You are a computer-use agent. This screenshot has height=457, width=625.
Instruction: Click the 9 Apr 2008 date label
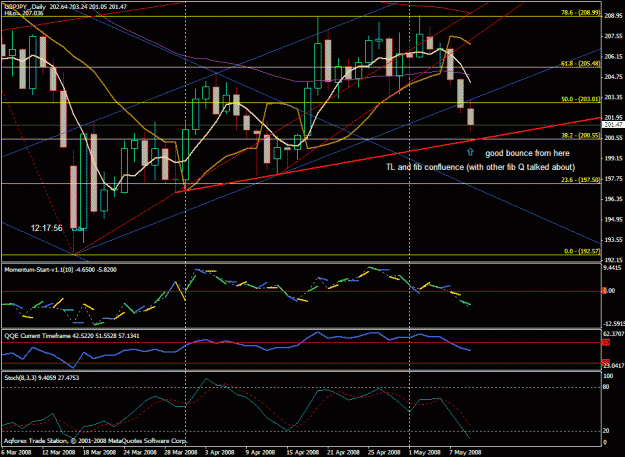[261, 453]
